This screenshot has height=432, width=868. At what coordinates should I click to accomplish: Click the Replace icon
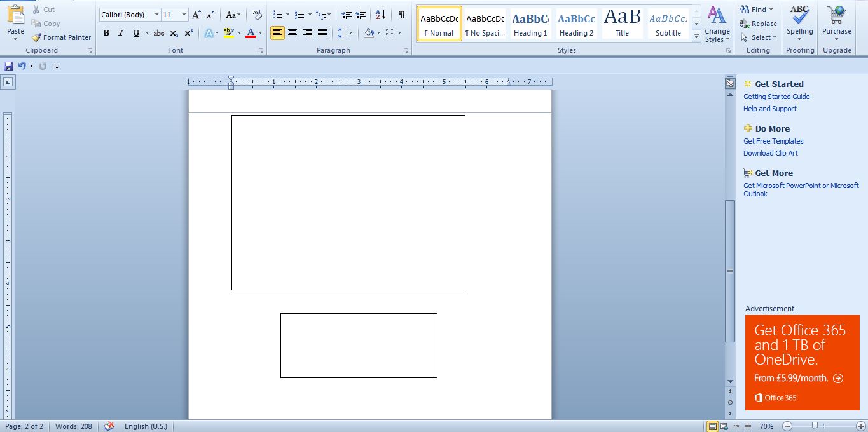tap(759, 23)
